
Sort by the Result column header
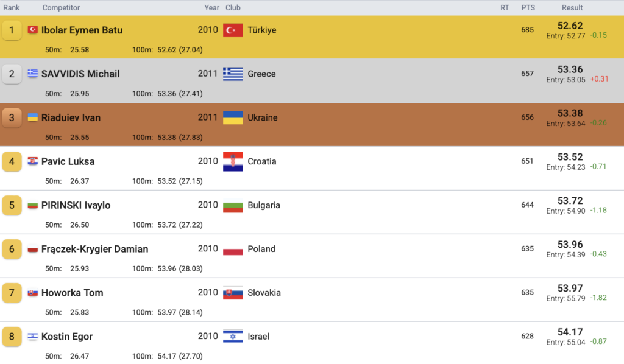pos(572,8)
